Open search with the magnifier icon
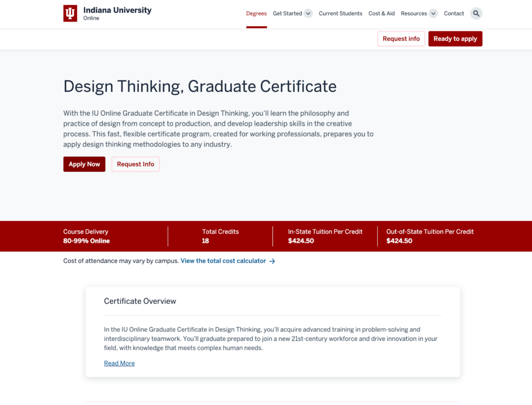The height and width of the screenshot is (405, 532). [x=476, y=14]
